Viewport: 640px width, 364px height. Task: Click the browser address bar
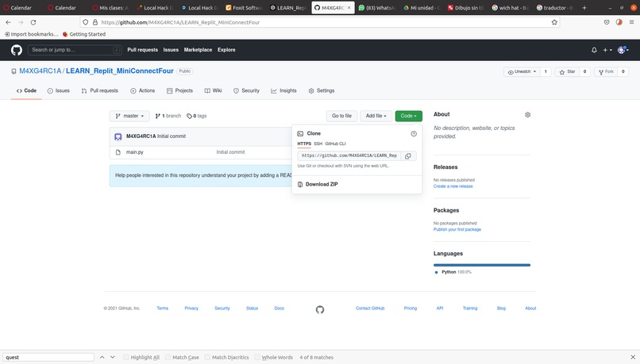point(319,22)
